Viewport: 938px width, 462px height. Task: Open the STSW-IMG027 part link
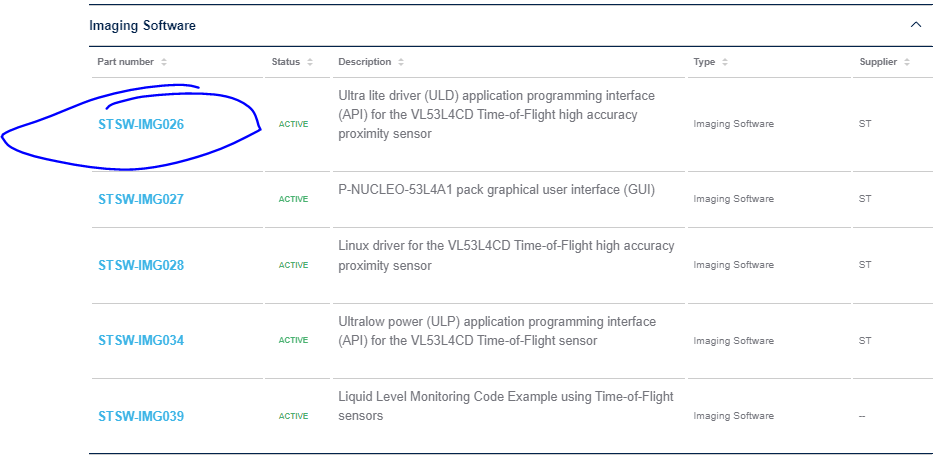(141, 199)
